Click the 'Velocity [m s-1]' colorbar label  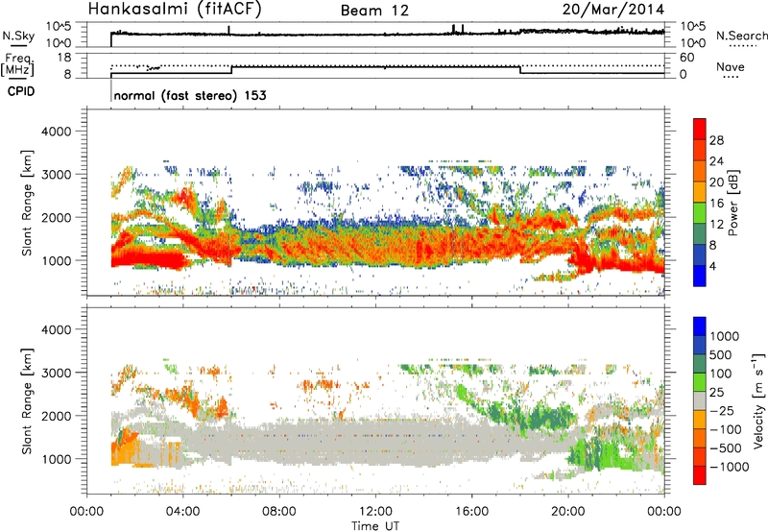pos(758,400)
